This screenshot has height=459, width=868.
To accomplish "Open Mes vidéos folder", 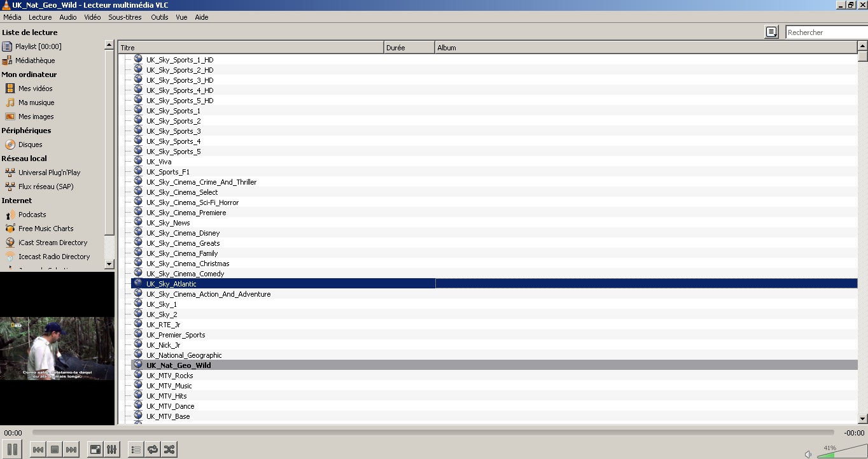I will (35, 88).
